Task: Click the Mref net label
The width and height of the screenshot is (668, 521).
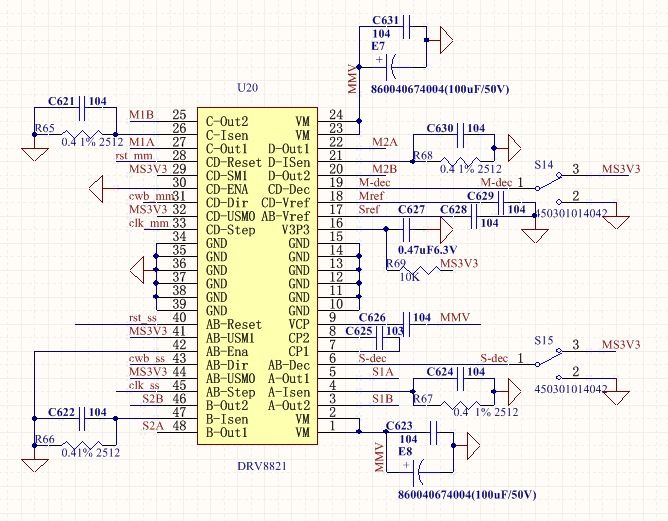Action: pos(371,196)
